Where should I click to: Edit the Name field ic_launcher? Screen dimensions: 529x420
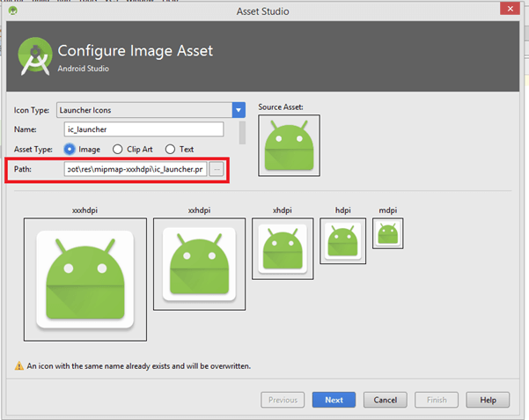tap(143, 129)
